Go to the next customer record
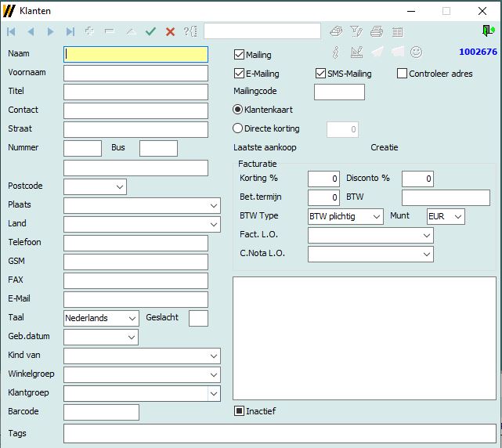502x448 pixels. tap(50, 31)
